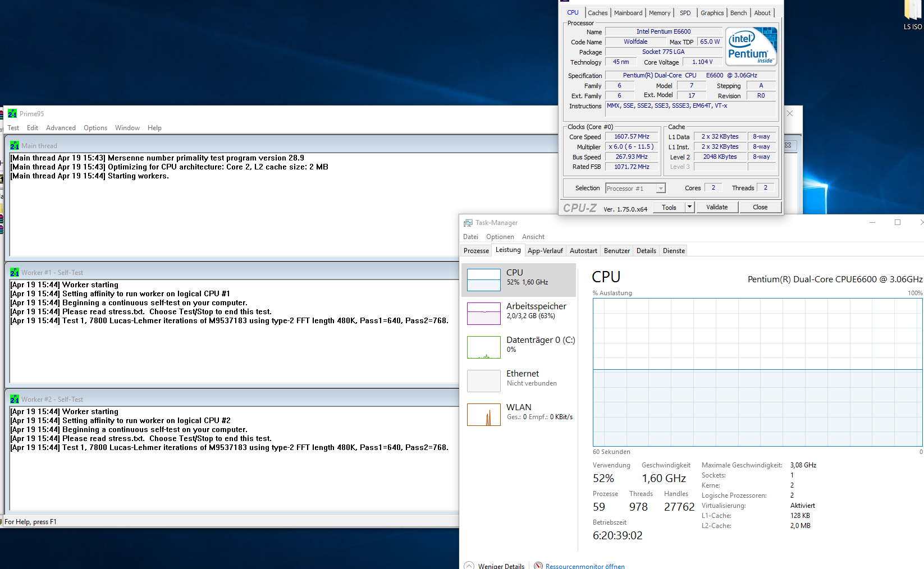Click the instructions list 'MMX, SSE, SSE2...' in CPU-Z
This screenshot has height=569, width=924.
pos(690,108)
